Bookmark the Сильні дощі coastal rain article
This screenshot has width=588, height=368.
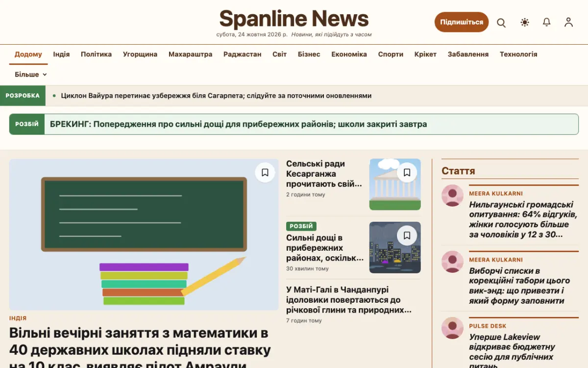[407, 236]
